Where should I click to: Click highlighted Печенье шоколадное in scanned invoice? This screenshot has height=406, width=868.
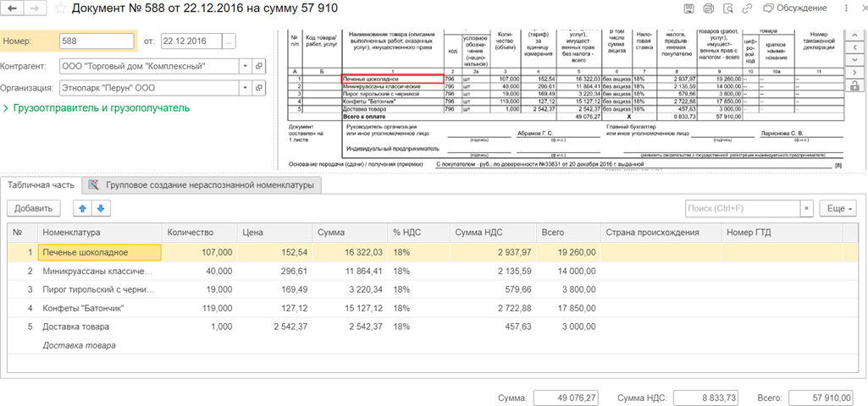coord(392,80)
